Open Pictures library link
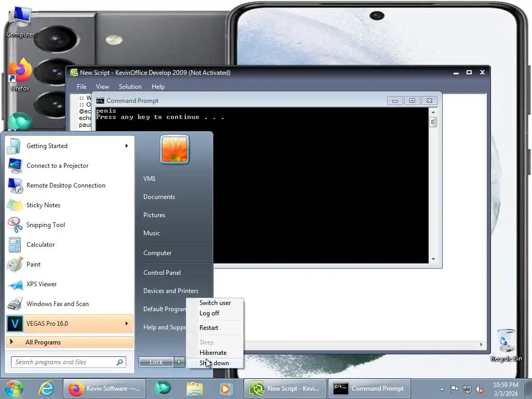Image resolution: width=532 pixels, height=399 pixels. coord(154,215)
